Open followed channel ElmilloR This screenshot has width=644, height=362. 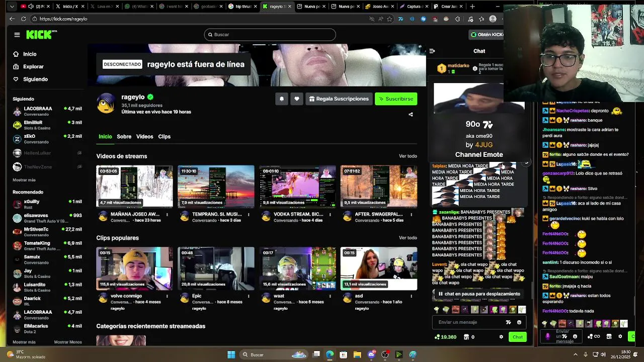47,125
